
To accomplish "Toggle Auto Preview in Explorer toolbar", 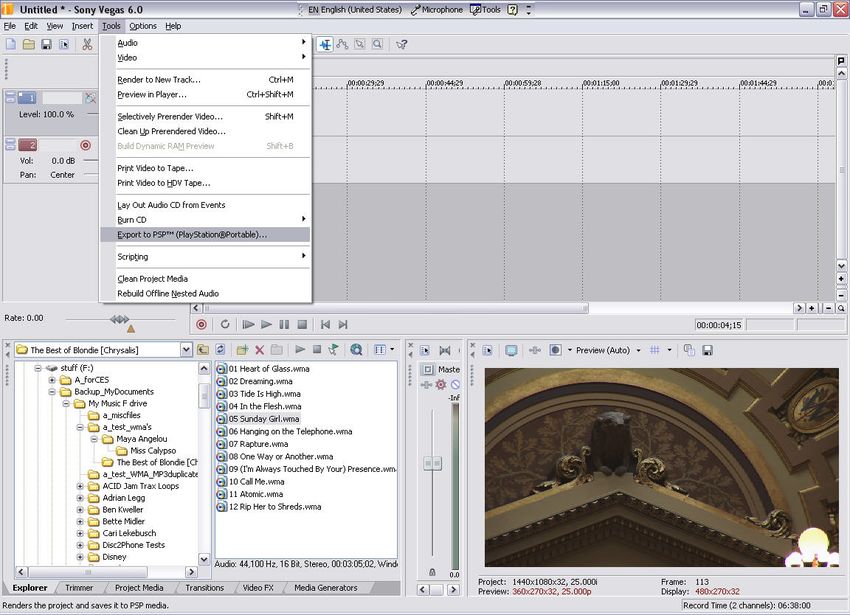I will 334,350.
